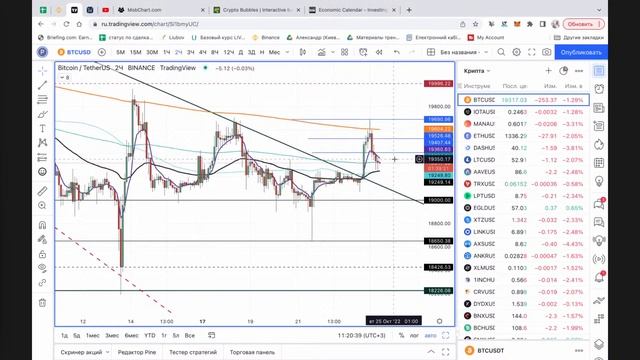Toggle the авто auto scale

(431, 336)
